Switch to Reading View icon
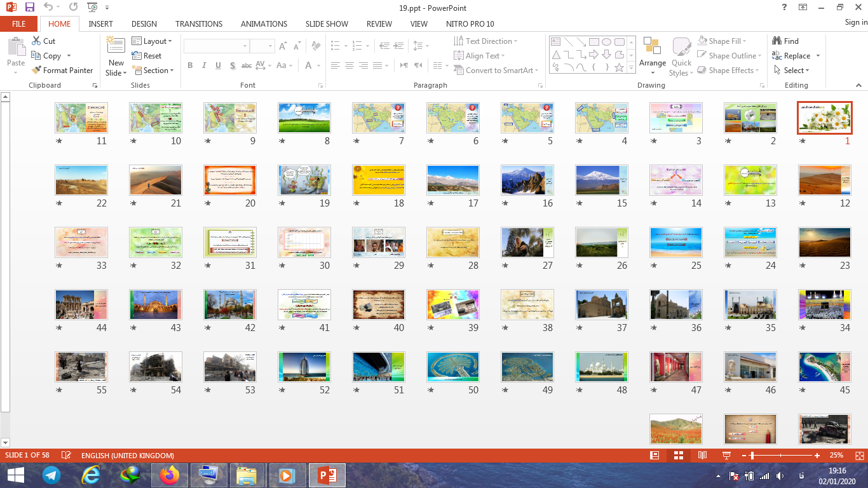868x488 pixels. point(702,456)
